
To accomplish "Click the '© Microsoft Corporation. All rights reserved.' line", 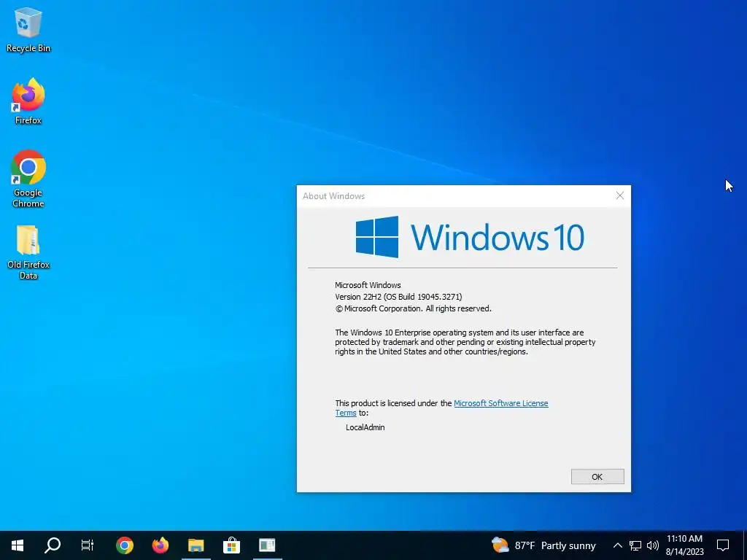I will tap(413, 308).
